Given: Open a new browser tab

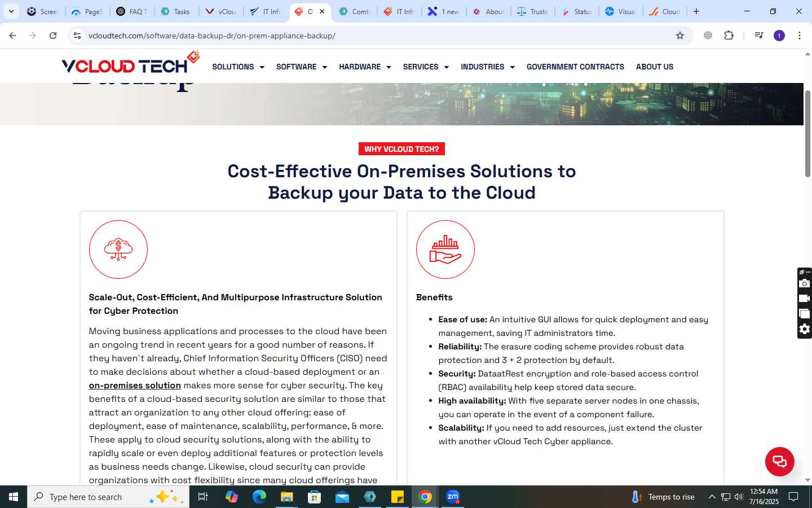Looking at the screenshot, I should click(696, 11).
